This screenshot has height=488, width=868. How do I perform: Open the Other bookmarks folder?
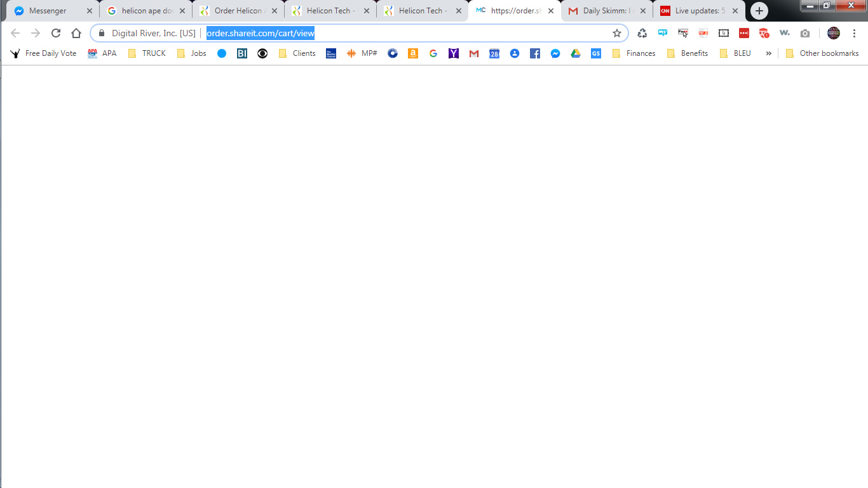pyautogui.click(x=822, y=53)
